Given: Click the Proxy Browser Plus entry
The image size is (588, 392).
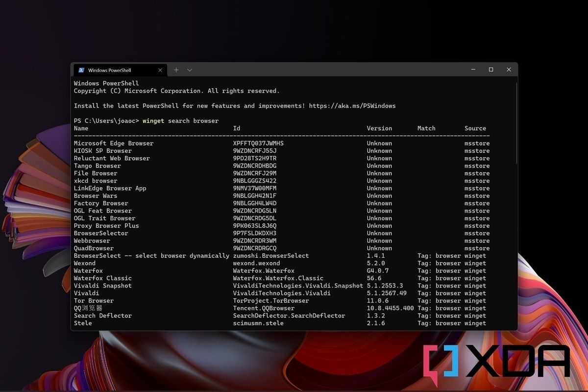Looking at the screenshot, I should 106,226.
